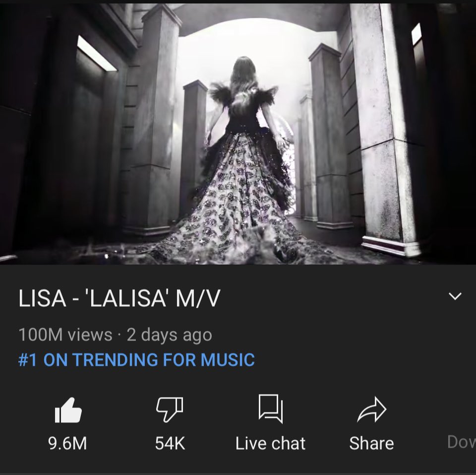Tap the 54K dislikes count
The height and width of the screenshot is (475, 476).
click(x=170, y=443)
